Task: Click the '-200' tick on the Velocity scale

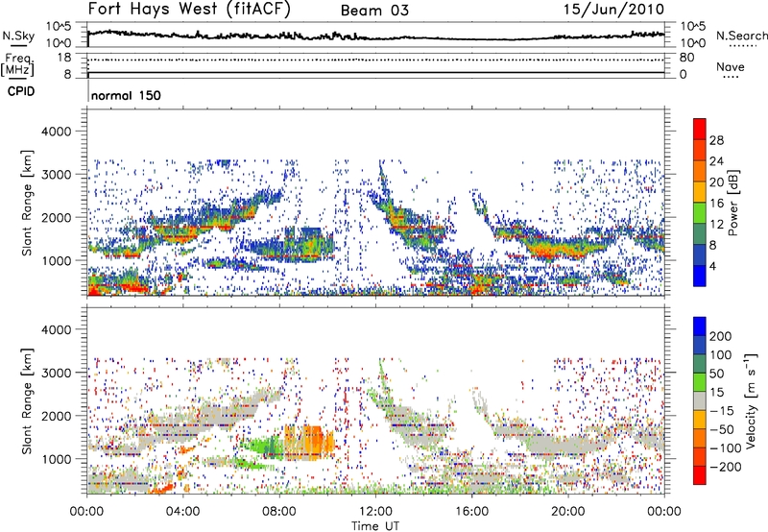Action: click(x=726, y=467)
